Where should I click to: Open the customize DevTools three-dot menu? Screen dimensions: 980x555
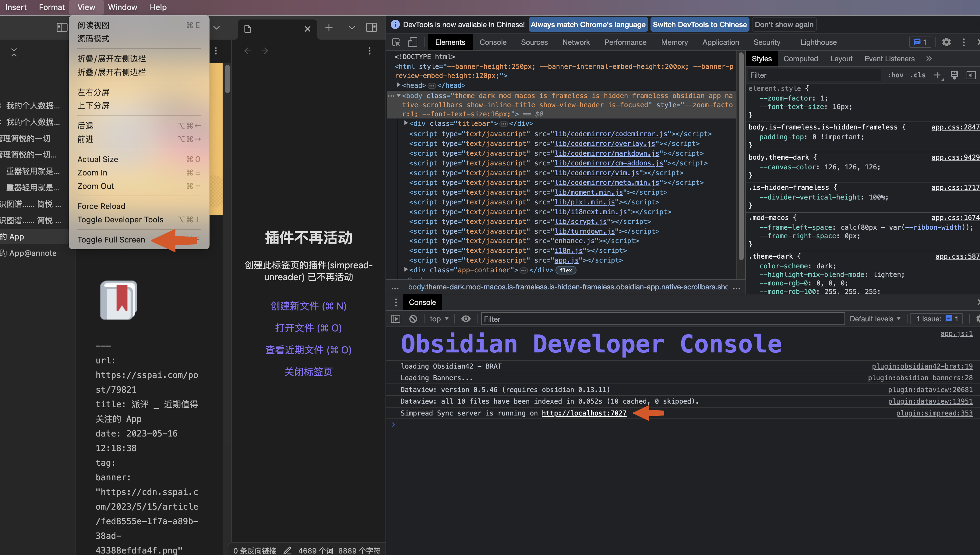[x=964, y=42]
